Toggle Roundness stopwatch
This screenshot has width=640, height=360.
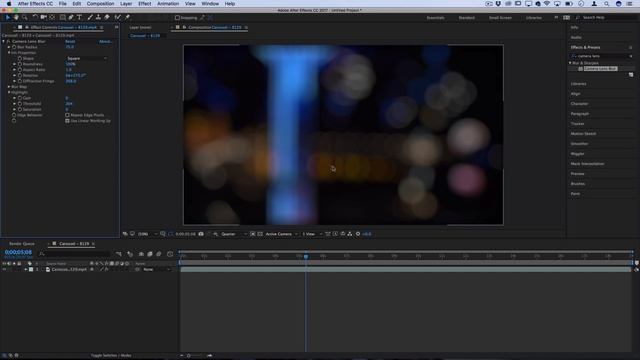pyautogui.click(x=20, y=64)
